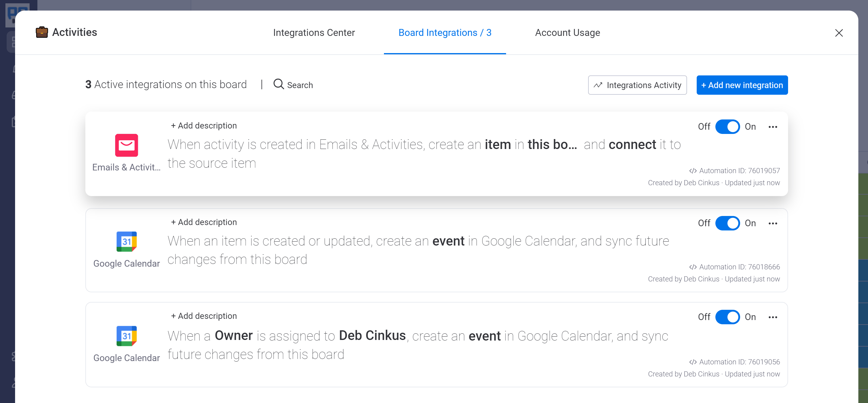Open three-dot menu for Emails & Activities integration

[x=773, y=127]
